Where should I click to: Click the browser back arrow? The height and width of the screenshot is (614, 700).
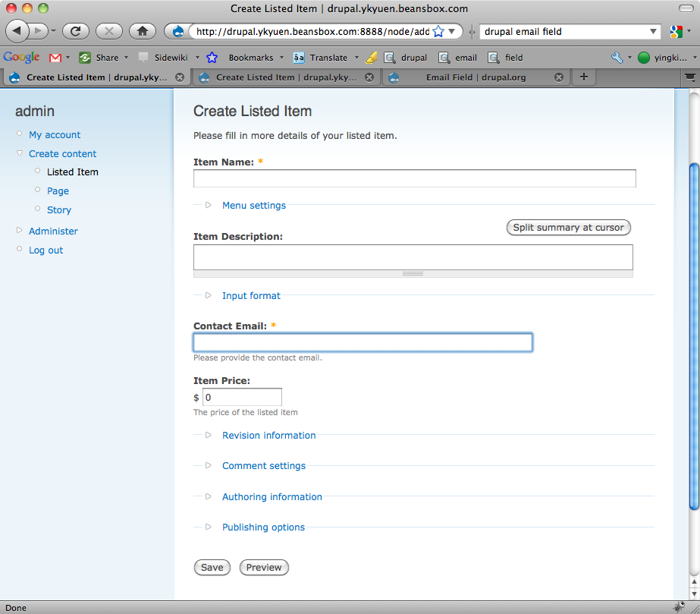pyautogui.click(x=18, y=31)
